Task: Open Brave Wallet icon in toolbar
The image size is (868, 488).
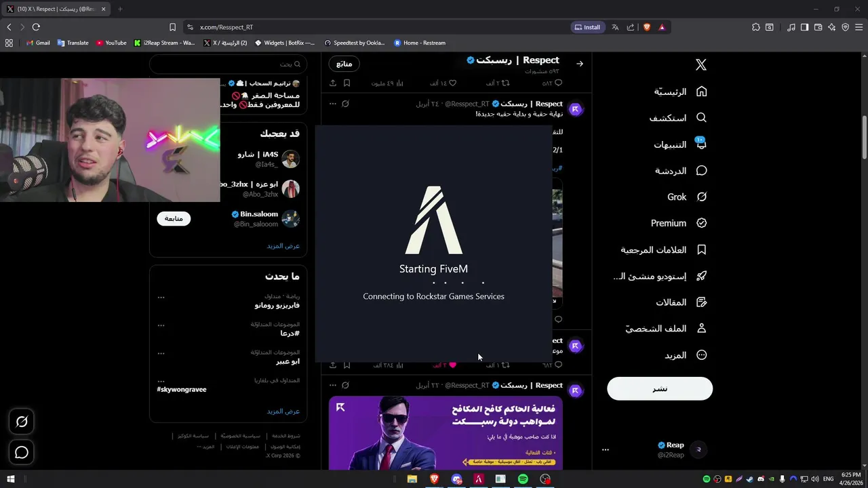Action: click(x=818, y=27)
